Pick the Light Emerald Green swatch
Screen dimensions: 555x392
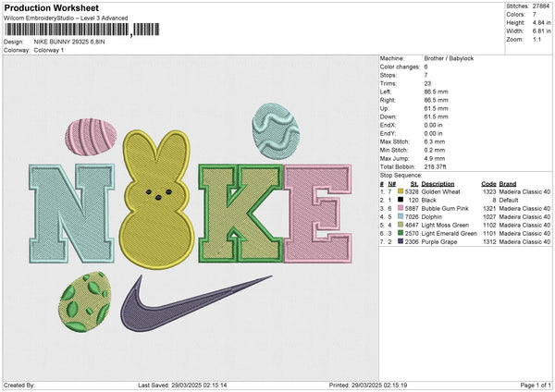[401, 232]
